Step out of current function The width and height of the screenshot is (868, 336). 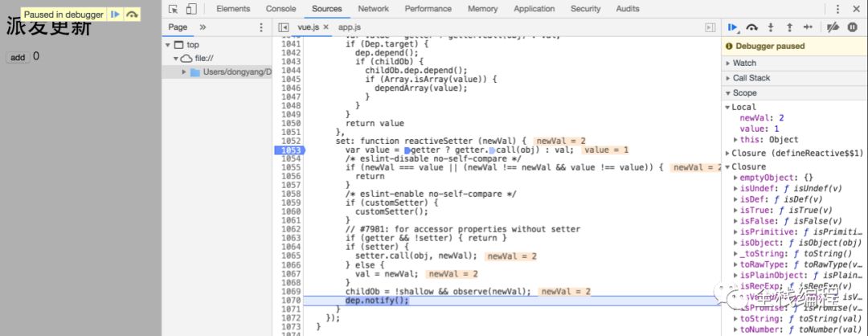(x=789, y=27)
